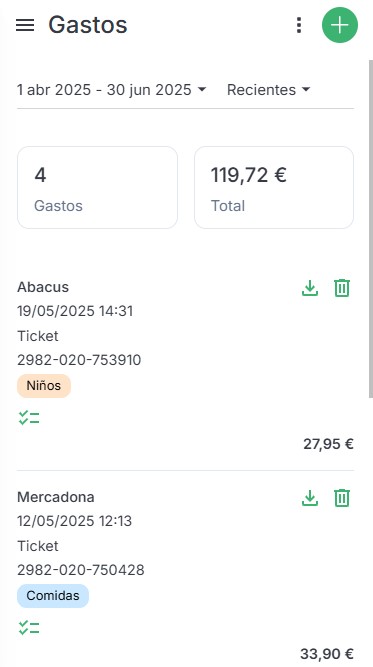Click the Gastos count summary card
This screenshot has height=667, width=373.
click(x=97, y=188)
